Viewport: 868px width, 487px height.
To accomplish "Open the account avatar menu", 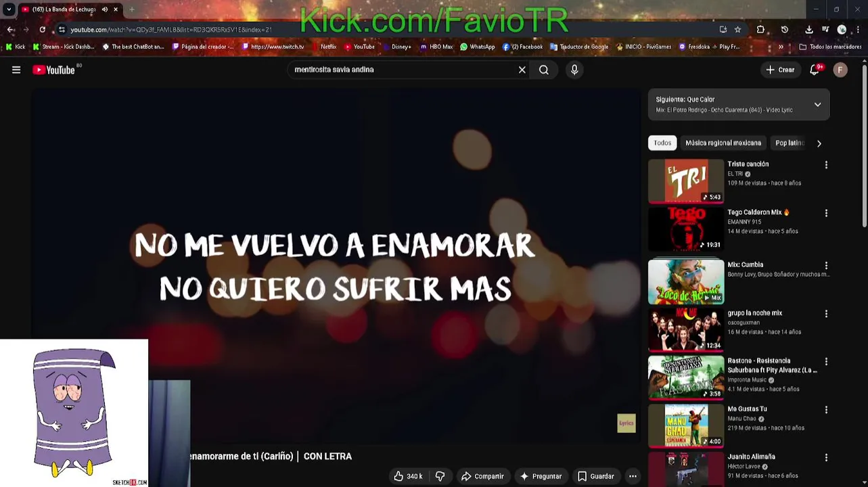I will (840, 70).
